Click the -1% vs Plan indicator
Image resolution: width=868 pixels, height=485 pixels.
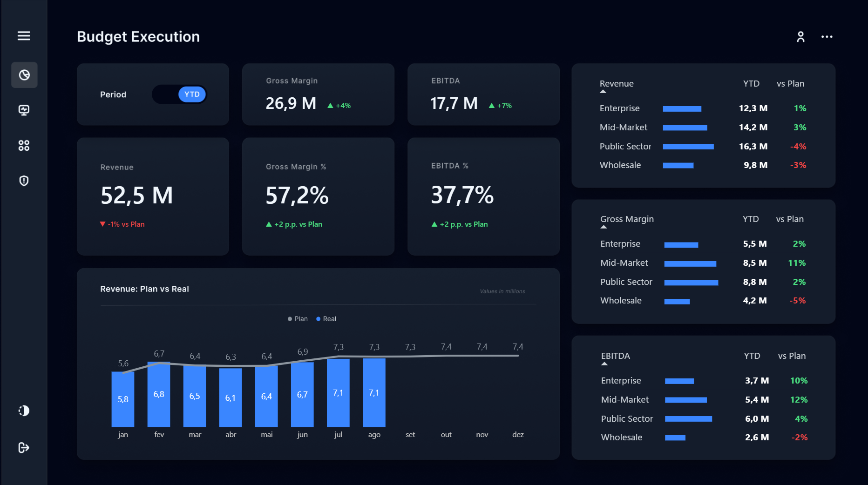[122, 224]
